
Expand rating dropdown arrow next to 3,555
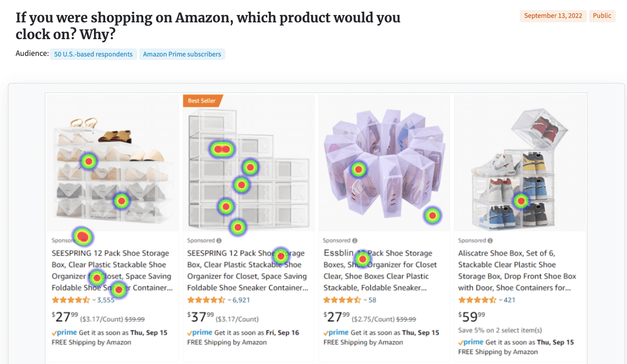pos(94,300)
